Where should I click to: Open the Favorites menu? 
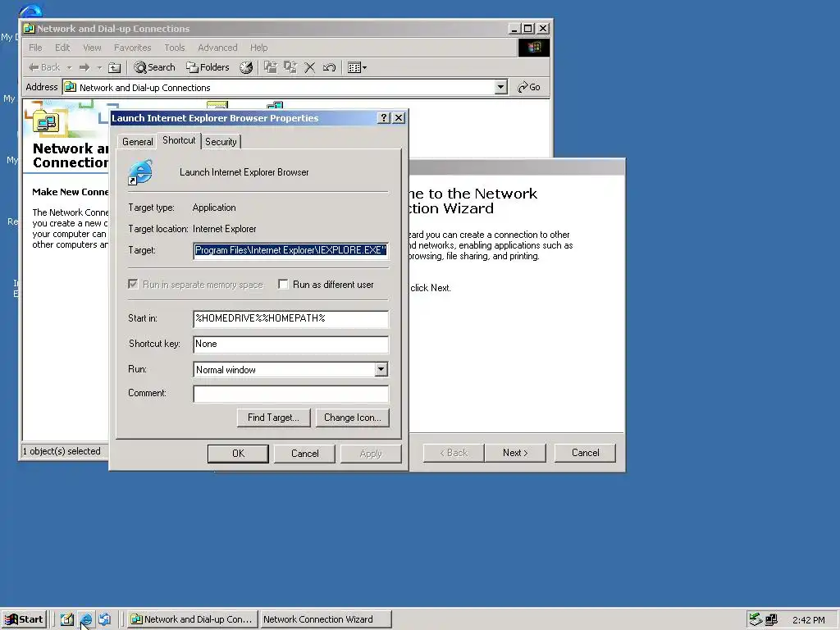(x=132, y=48)
